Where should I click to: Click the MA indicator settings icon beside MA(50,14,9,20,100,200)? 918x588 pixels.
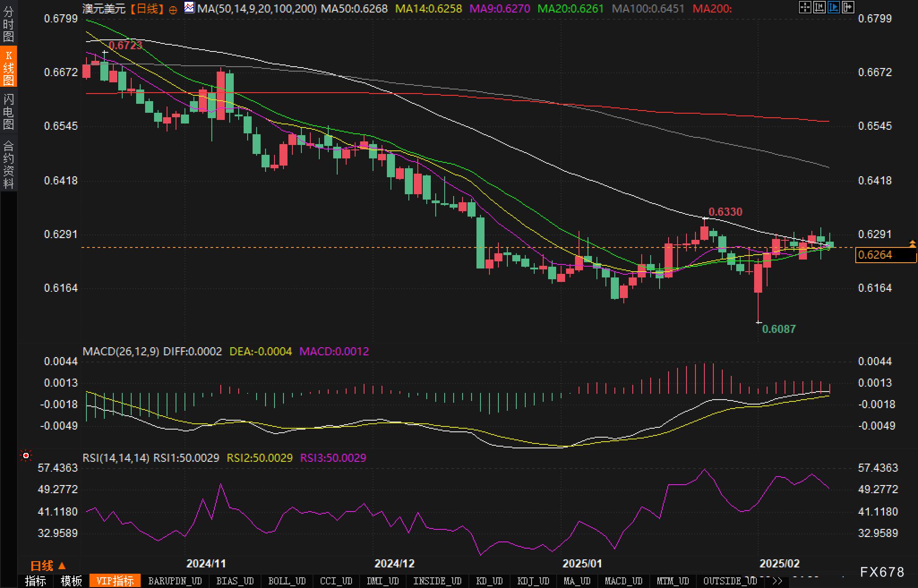(x=190, y=8)
